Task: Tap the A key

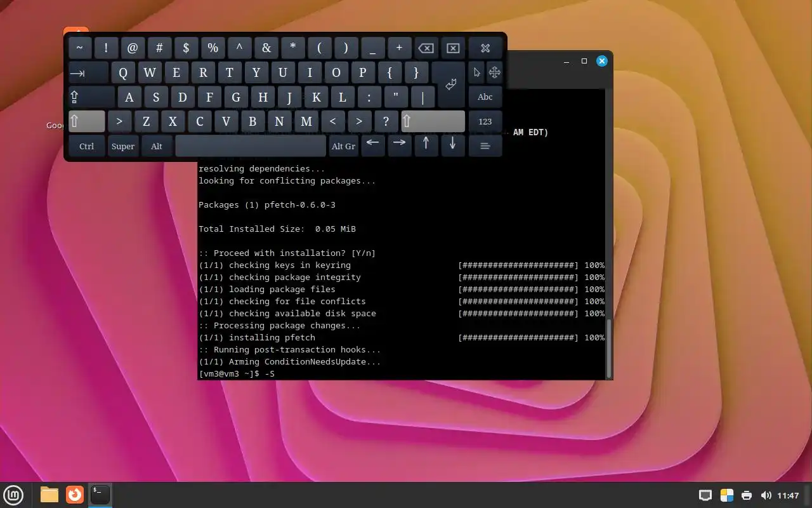Action: pos(129,97)
